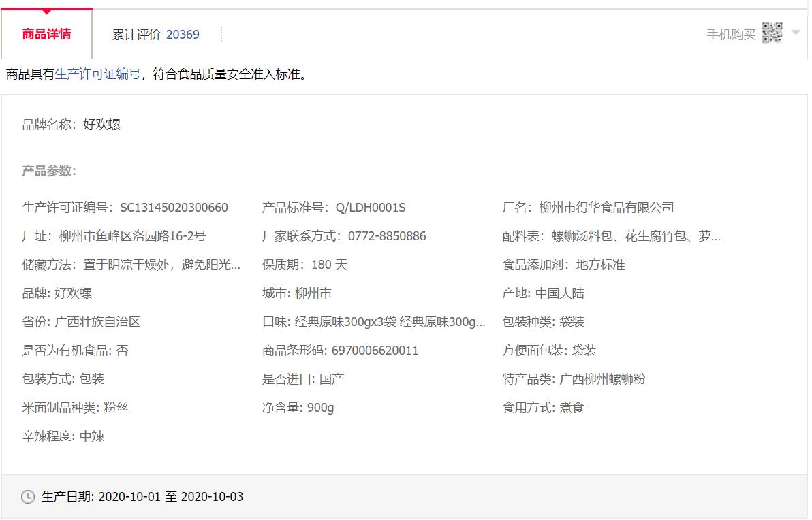Select shelf life 保质期: 180 天
Image resolution: width=812 pixels, height=520 pixels.
point(305,264)
